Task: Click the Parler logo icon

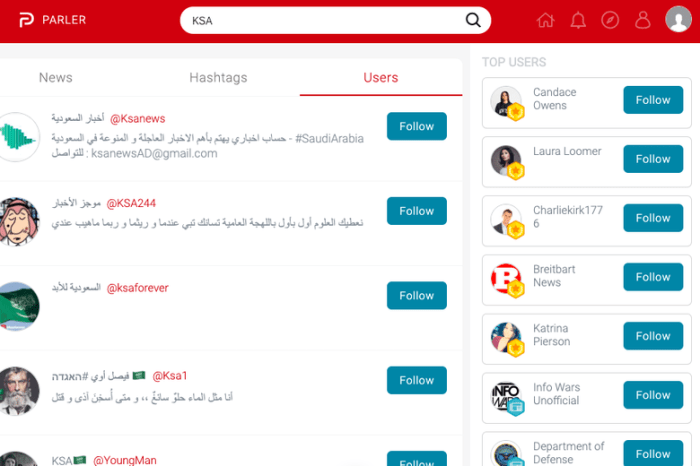Action: point(26,20)
